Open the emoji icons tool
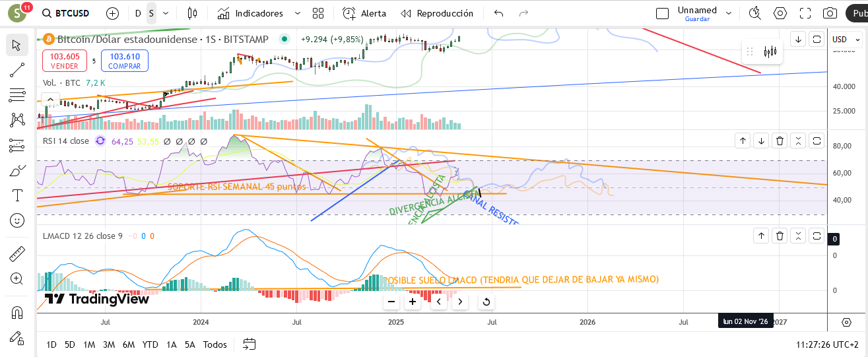 tap(17, 220)
